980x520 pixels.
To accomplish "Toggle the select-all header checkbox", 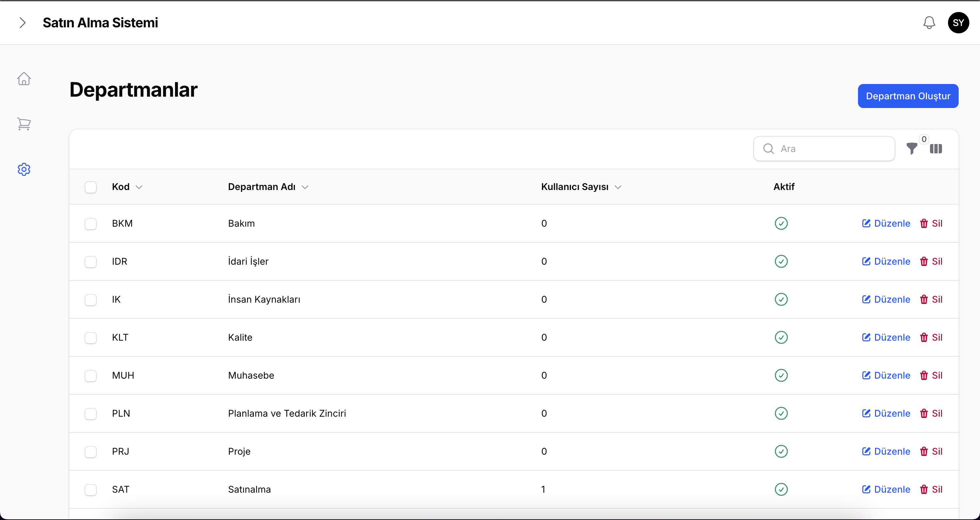I will (91, 187).
